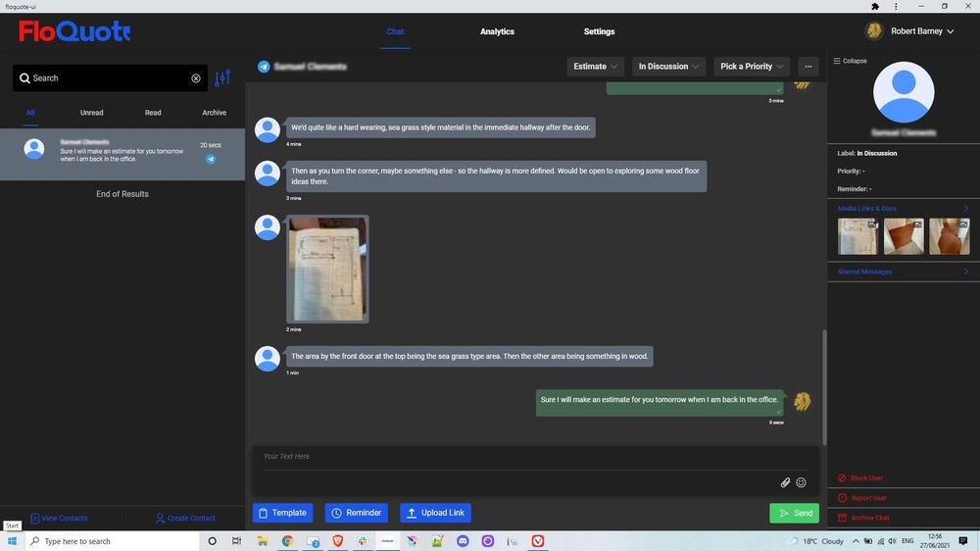Collapse the right contact details panel
This screenshot has height=551, width=980.
[850, 61]
